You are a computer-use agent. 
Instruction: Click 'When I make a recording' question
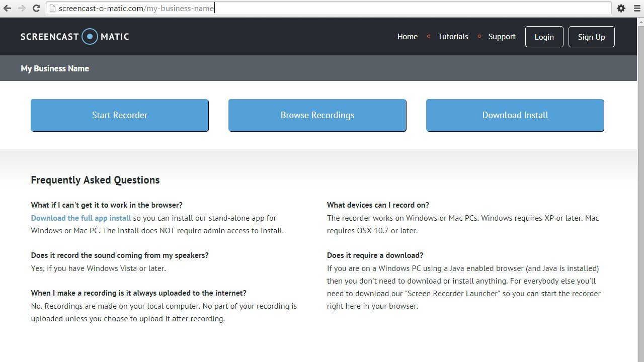(138, 293)
